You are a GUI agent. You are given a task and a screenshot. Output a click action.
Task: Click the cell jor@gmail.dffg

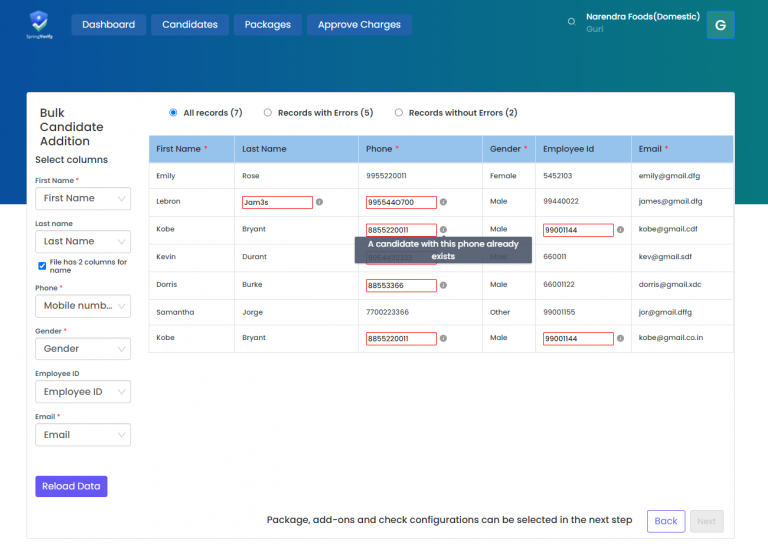665,312
